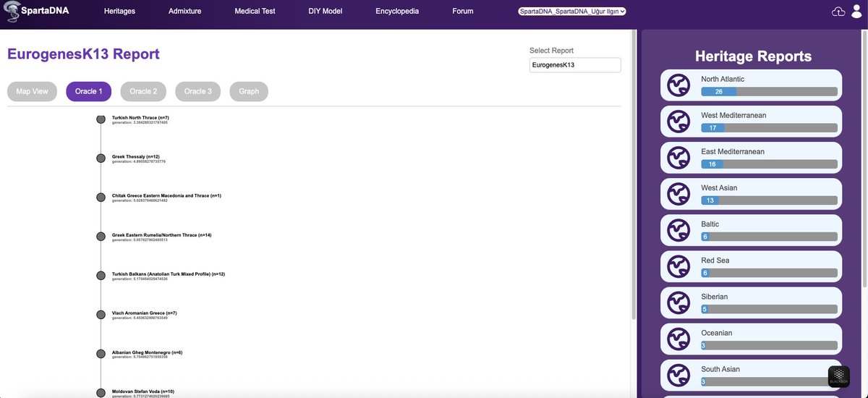Switch to the Graph tab
The image size is (868, 398).
point(249,91)
